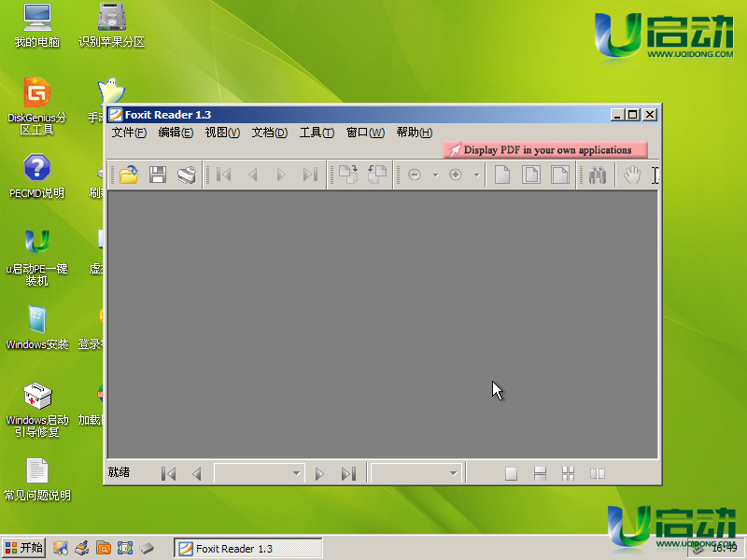
Task: Click the Foxit Reader 1.3 title bar
Action: 358,115
